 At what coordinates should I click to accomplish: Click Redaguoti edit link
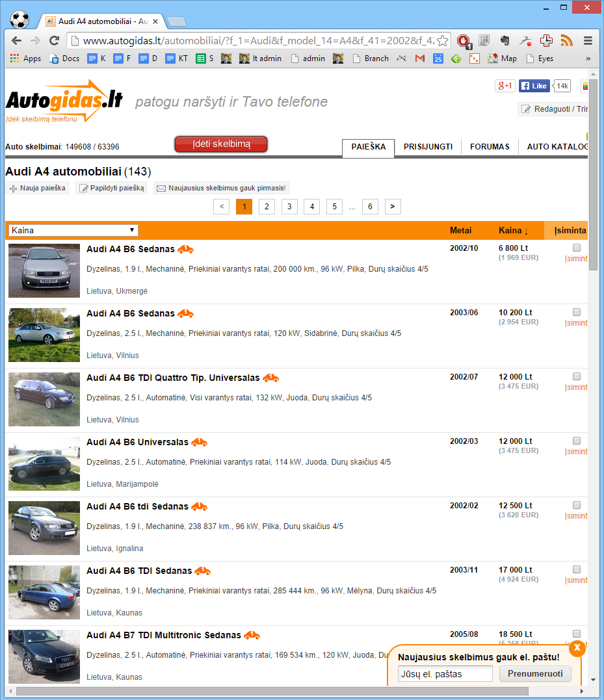(553, 109)
